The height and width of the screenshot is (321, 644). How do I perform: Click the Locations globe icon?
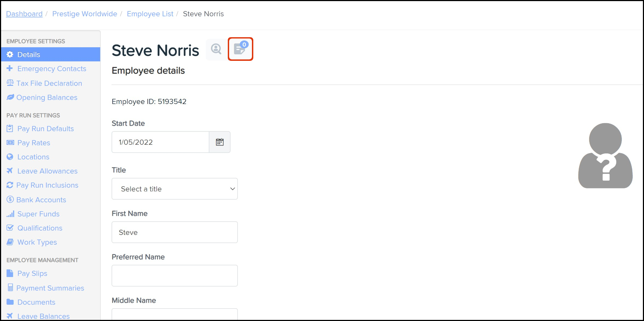(x=10, y=157)
